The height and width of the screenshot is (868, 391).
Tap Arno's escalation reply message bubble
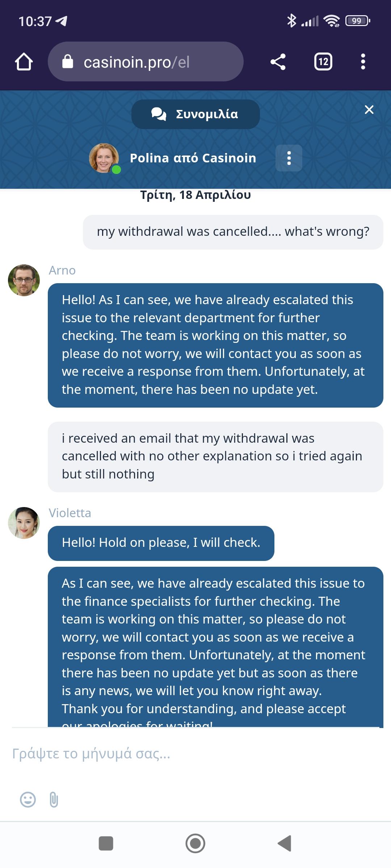[215, 345]
